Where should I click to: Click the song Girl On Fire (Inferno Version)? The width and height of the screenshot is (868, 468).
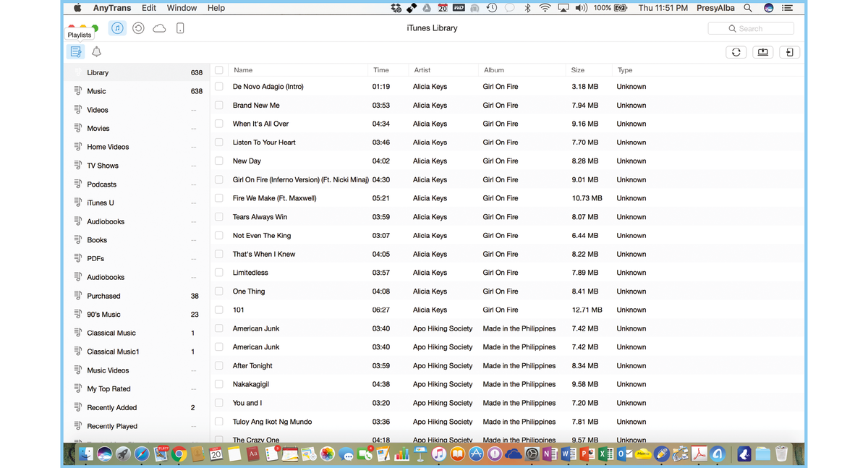(301, 179)
